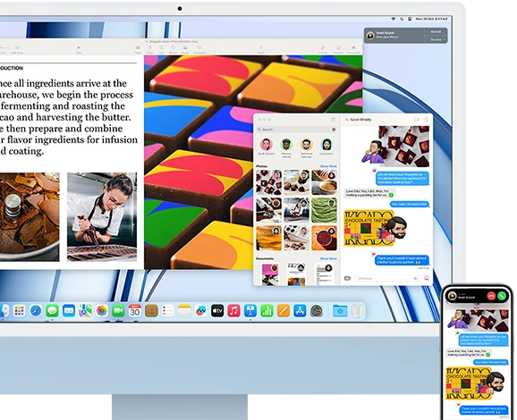Insert a Text box from the Keynote toolbar

(161, 49)
